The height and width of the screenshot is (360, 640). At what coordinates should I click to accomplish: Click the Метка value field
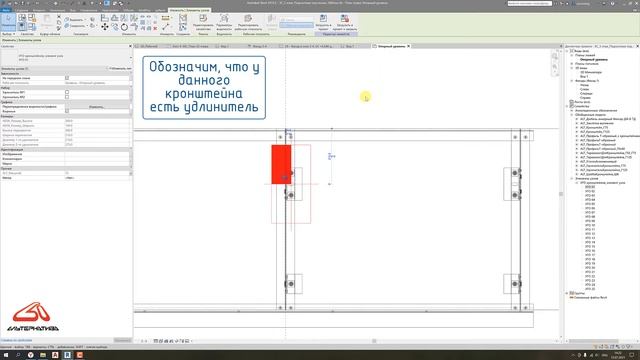[x=97, y=164]
